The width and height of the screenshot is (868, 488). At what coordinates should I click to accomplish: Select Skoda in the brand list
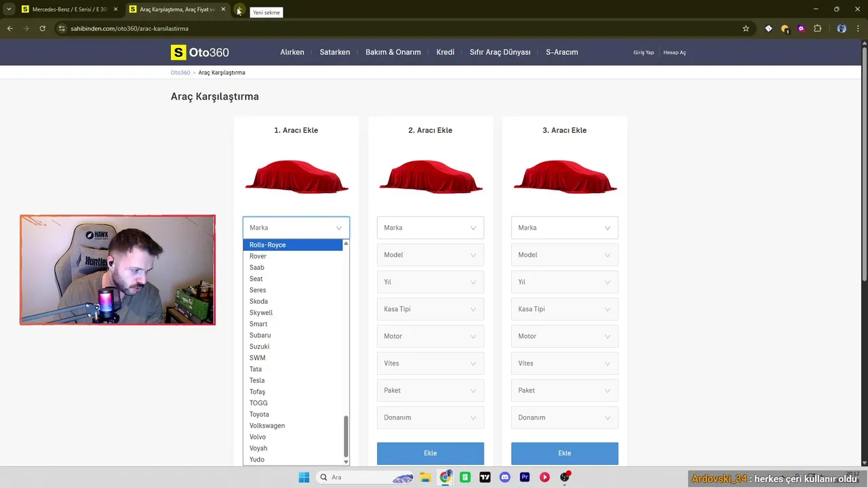pyautogui.click(x=293, y=301)
